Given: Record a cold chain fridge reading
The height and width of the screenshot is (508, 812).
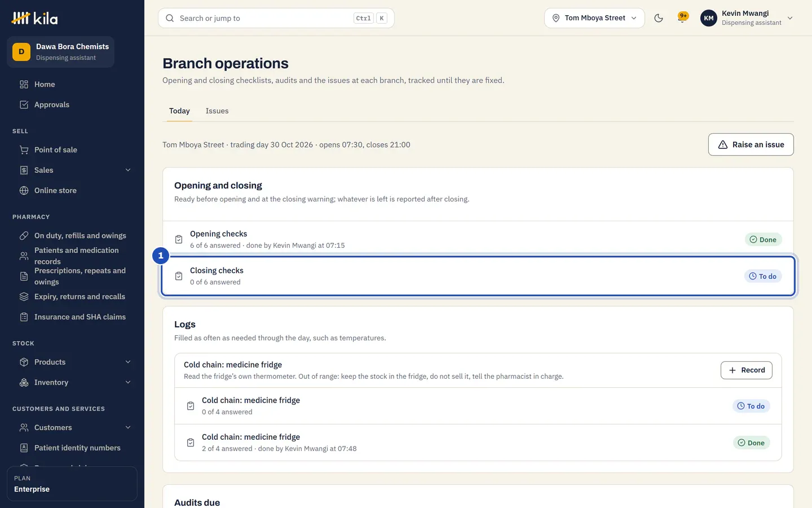Looking at the screenshot, I should coord(747,370).
